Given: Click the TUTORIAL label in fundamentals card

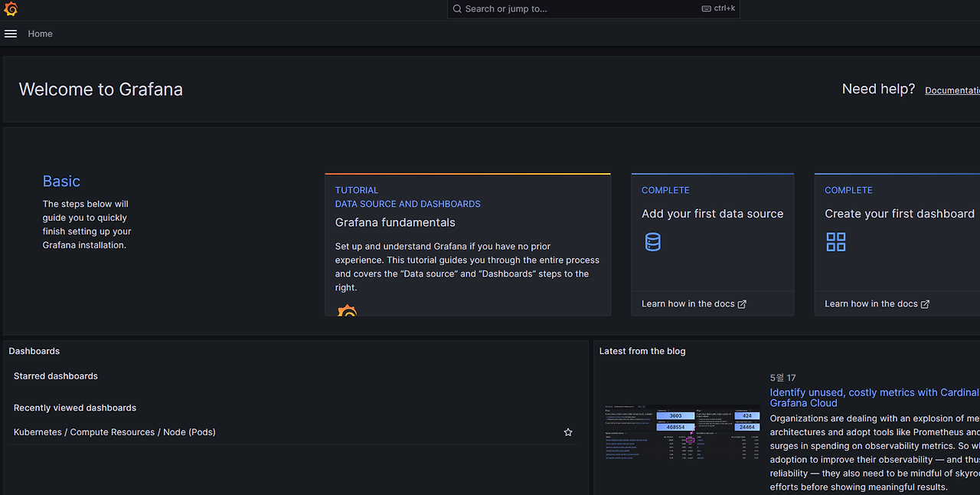Looking at the screenshot, I should pos(357,190).
